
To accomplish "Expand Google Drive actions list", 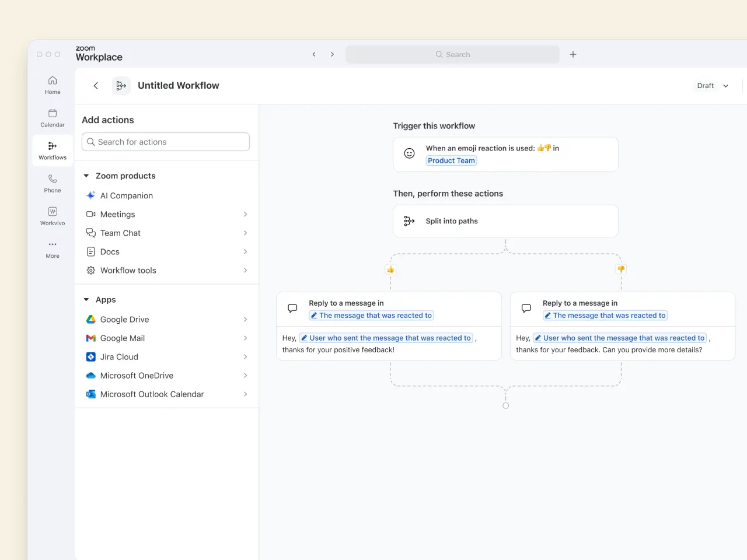I will pos(245,319).
